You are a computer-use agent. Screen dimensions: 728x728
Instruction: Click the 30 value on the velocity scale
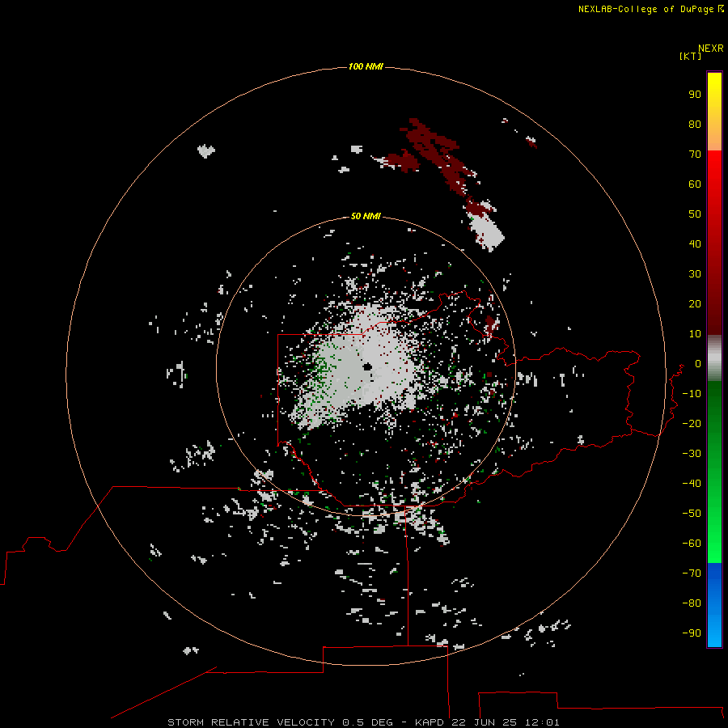(695, 274)
